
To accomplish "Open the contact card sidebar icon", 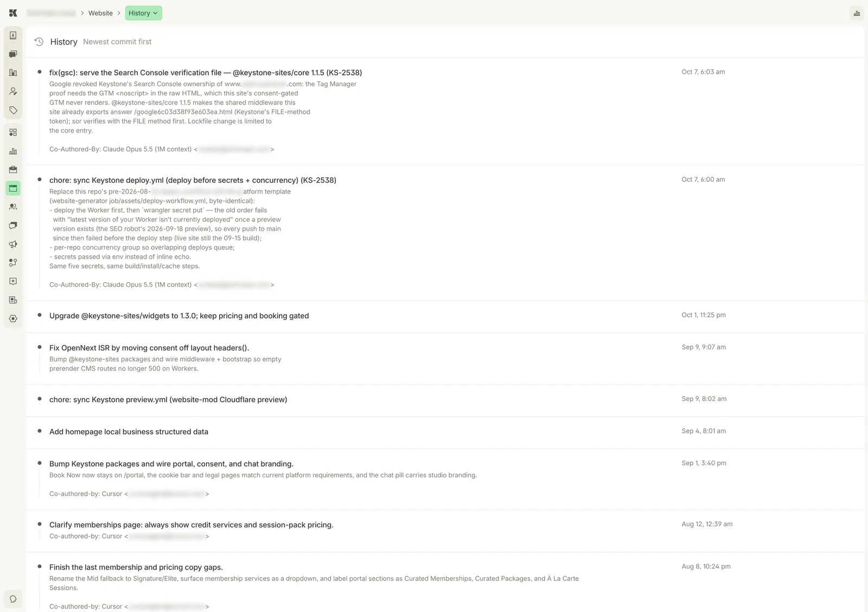I will (13, 35).
